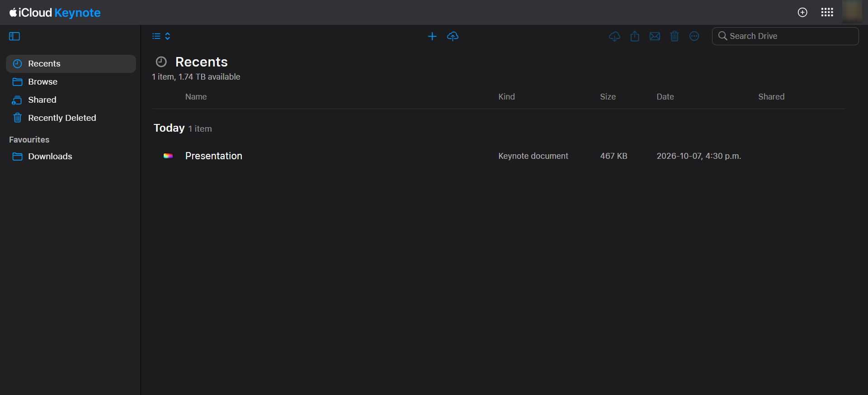Viewport: 868px width, 395px height.
Task: Click the iCloud logo link
Action: pos(31,13)
